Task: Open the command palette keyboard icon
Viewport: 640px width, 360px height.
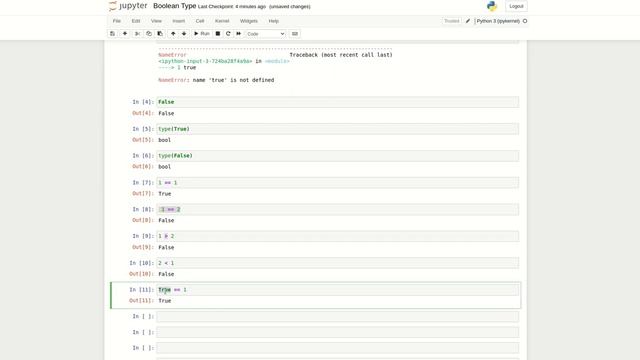Action: 295,34
